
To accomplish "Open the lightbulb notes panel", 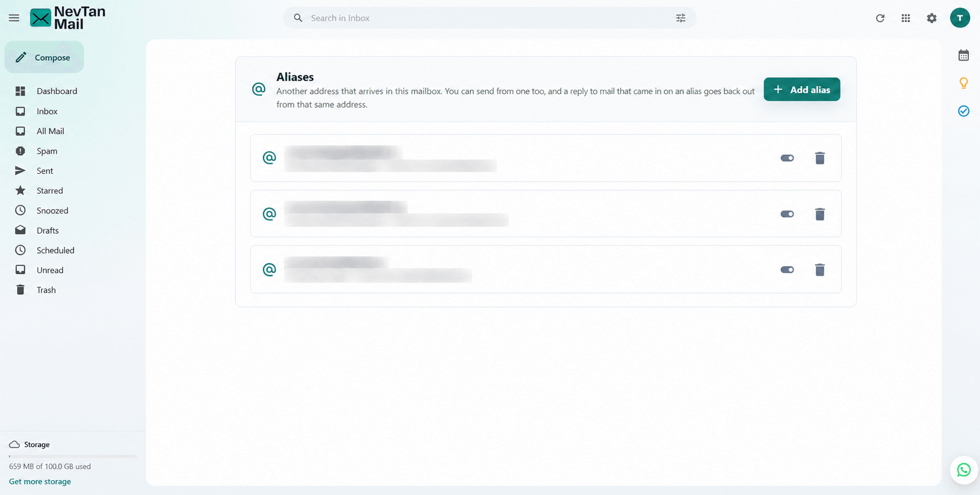I will (x=963, y=83).
